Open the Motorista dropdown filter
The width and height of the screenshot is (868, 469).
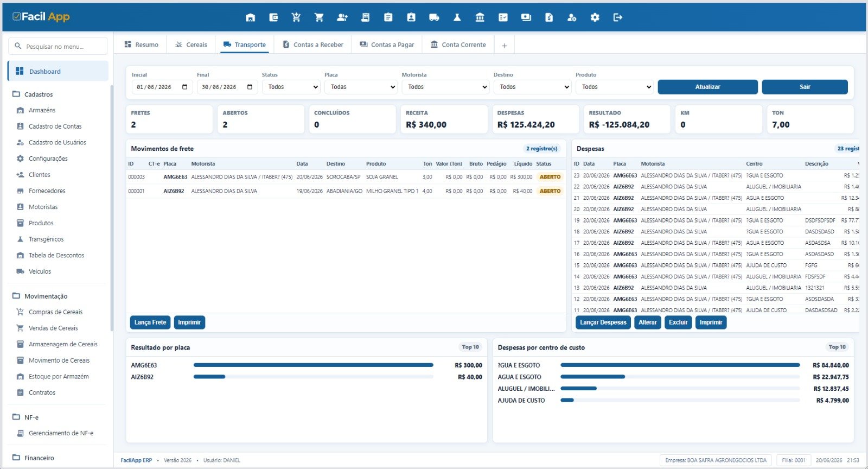click(446, 87)
